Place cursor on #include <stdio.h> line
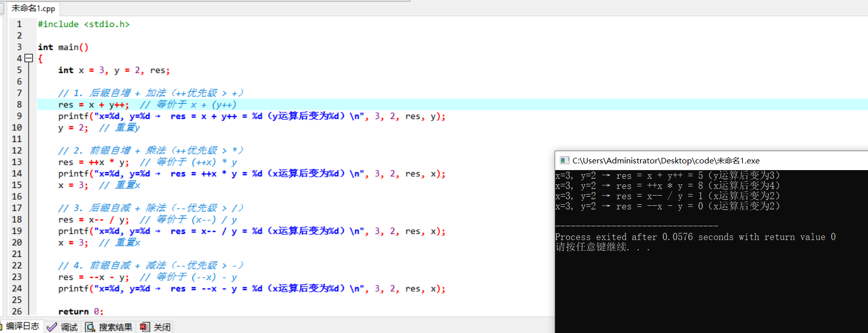Viewport: 868px width, 333px height. 84,24
